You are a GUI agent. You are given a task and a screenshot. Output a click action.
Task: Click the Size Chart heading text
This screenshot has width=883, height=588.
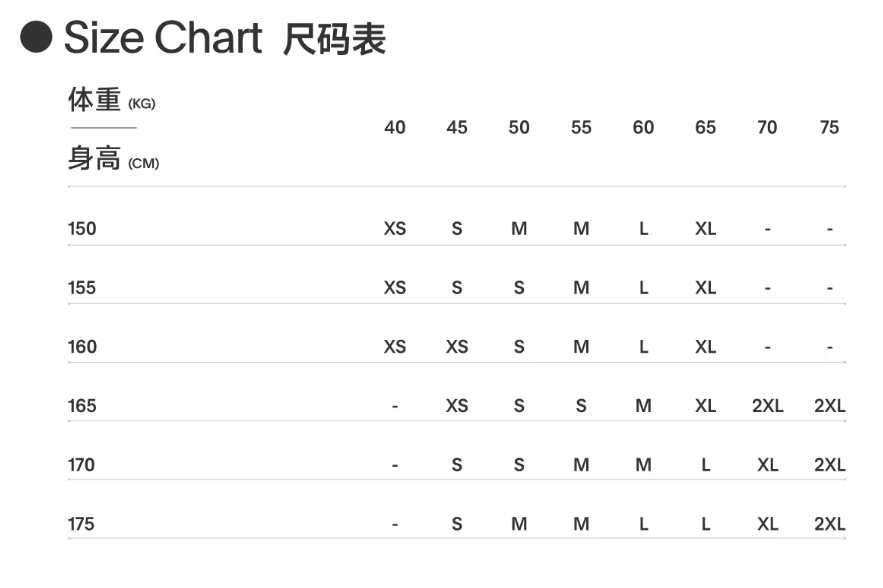coord(163,39)
